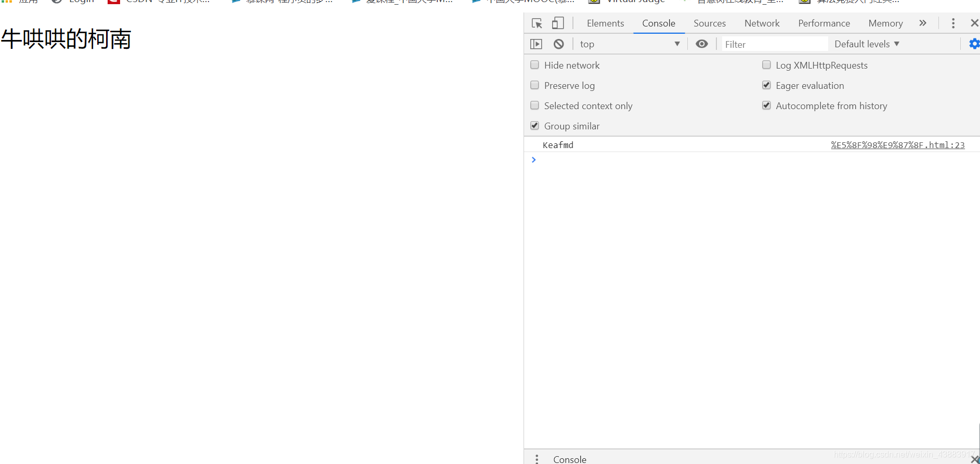Open console settings gear icon
980x464 pixels.
click(974, 44)
